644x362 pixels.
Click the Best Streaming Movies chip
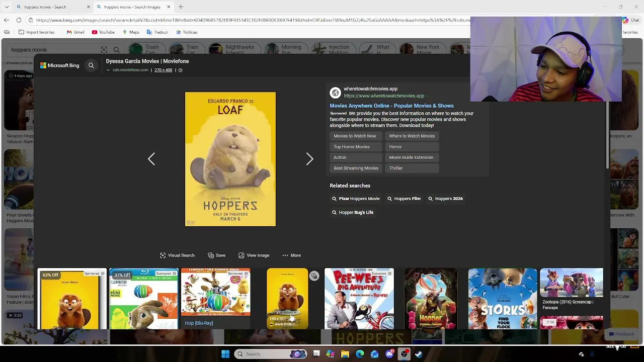point(356,168)
